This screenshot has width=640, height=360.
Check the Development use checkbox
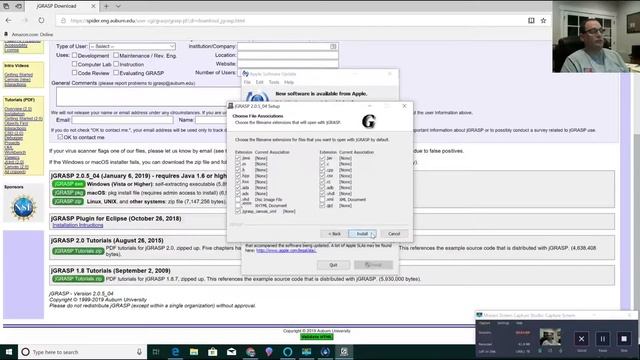74,55
